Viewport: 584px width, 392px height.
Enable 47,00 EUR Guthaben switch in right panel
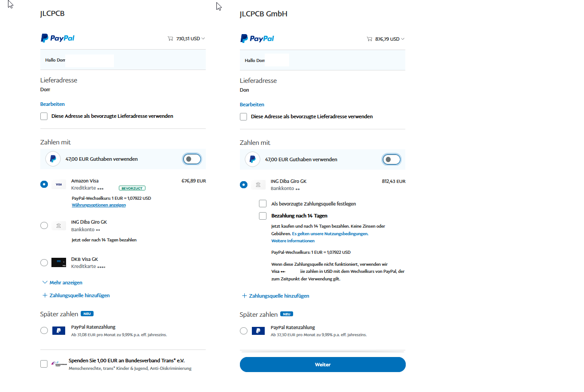(x=392, y=159)
